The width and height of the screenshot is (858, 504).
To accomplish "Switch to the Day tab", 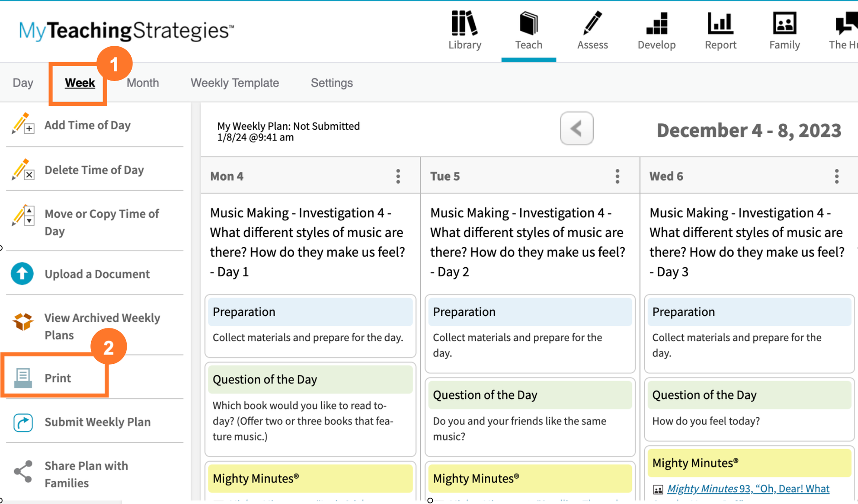I will tap(23, 83).
